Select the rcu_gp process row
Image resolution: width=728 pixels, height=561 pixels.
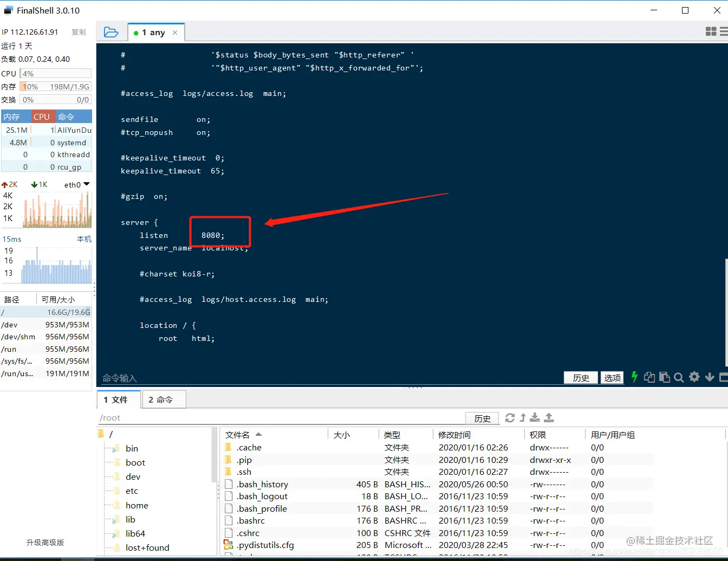click(x=47, y=167)
